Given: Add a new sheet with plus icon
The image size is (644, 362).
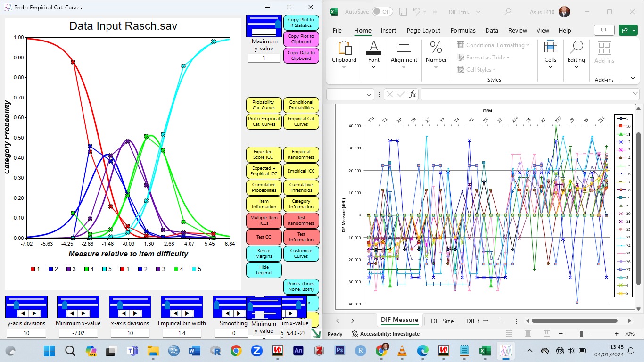Looking at the screenshot, I should (501, 321).
